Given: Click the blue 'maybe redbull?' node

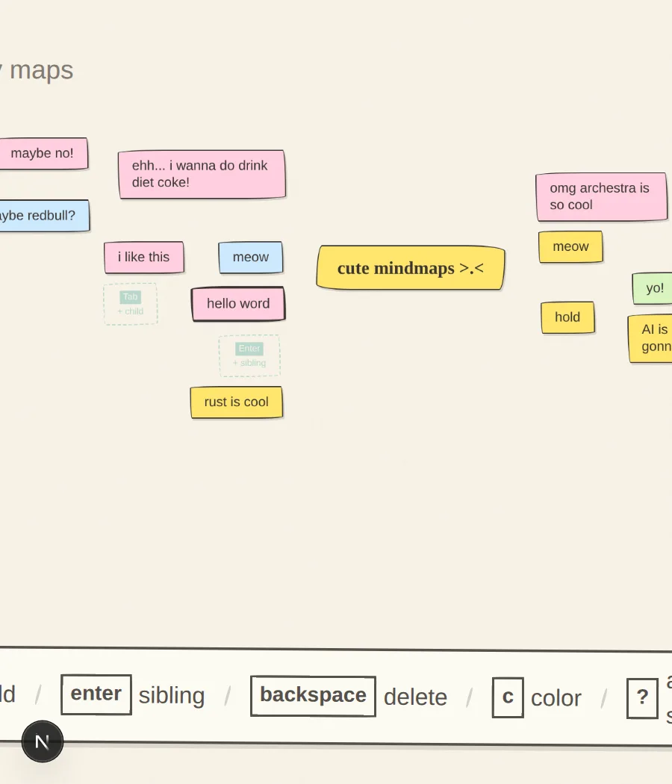Looking at the screenshot, I should 45,216.
